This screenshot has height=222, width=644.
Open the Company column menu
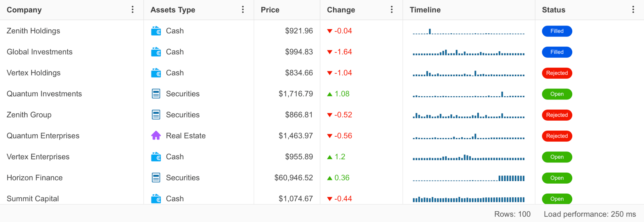pos(132,10)
